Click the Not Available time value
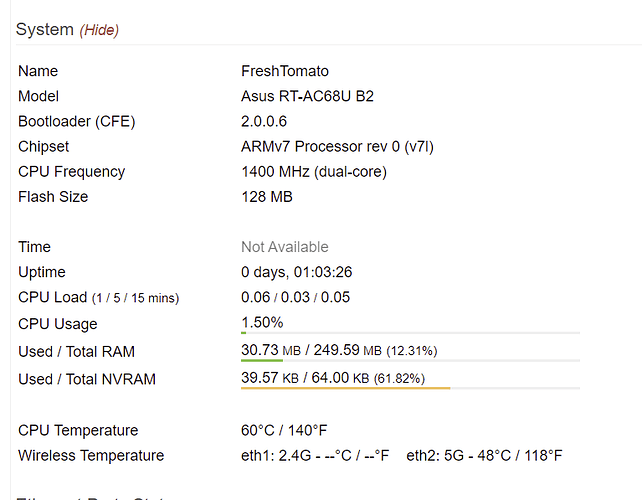 [x=285, y=247]
